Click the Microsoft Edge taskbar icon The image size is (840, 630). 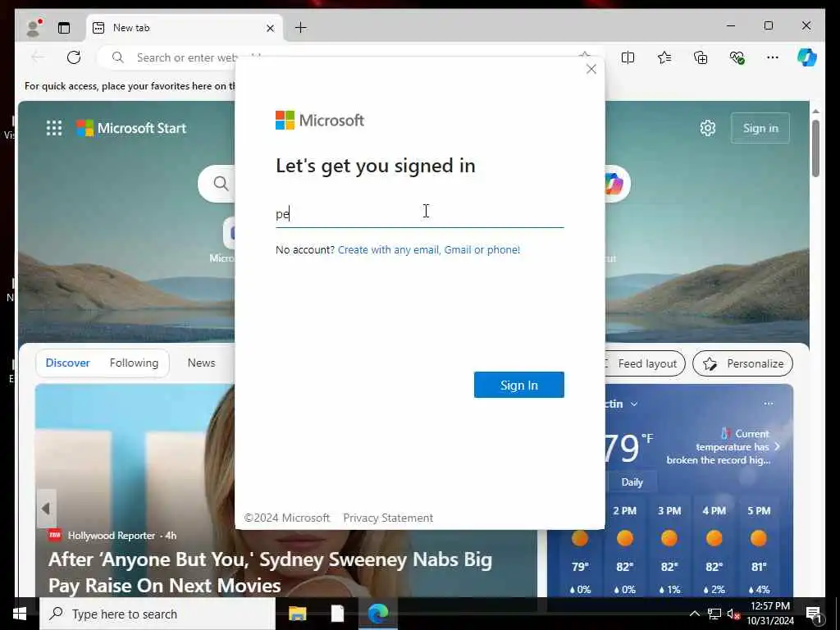378,614
